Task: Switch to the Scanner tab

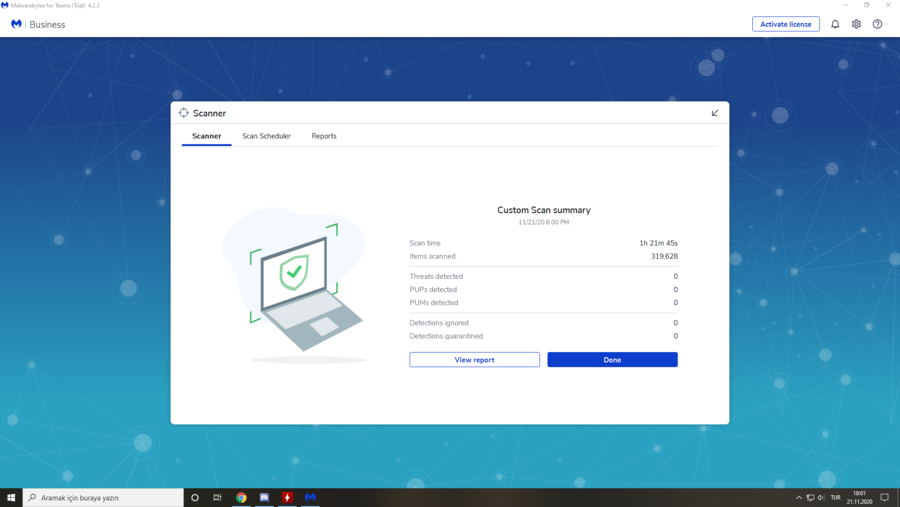Action: pos(207,136)
